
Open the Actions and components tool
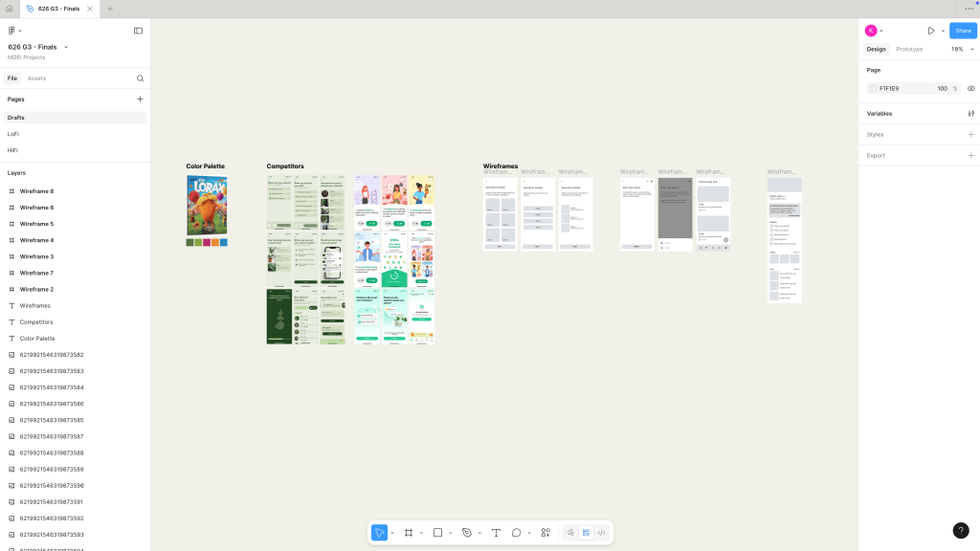point(546,533)
